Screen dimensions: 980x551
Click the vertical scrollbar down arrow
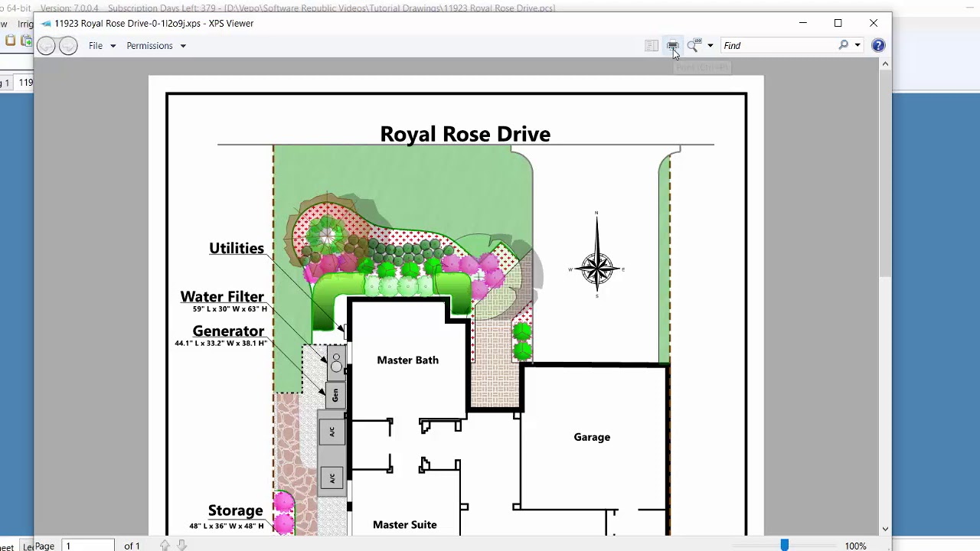point(886,529)
